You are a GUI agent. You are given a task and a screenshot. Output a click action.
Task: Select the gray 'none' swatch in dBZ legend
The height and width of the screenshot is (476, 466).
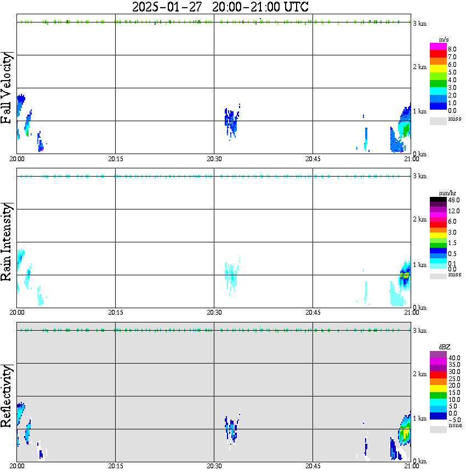(438, 429)
